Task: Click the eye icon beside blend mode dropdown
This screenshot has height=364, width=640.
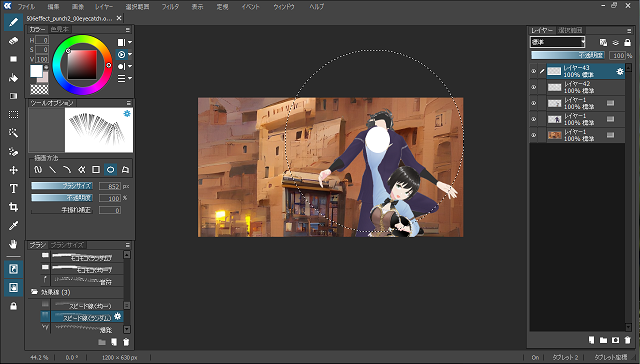Action: (616, 42)
